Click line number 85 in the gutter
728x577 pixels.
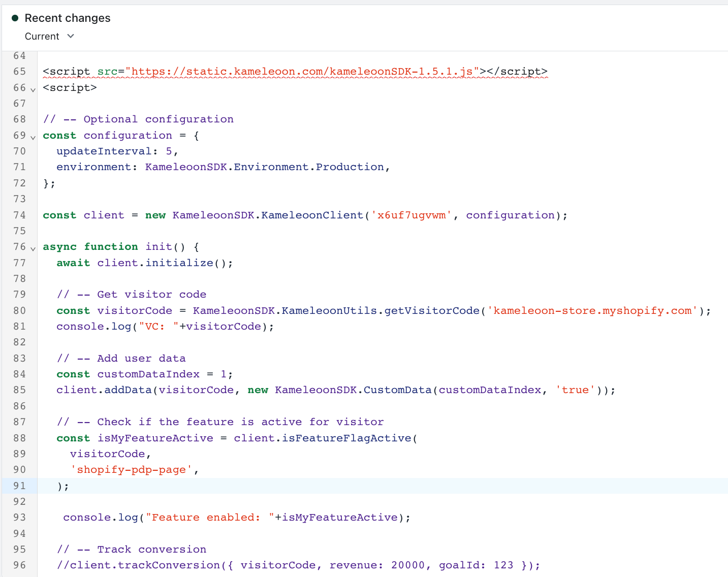(19, 390)
